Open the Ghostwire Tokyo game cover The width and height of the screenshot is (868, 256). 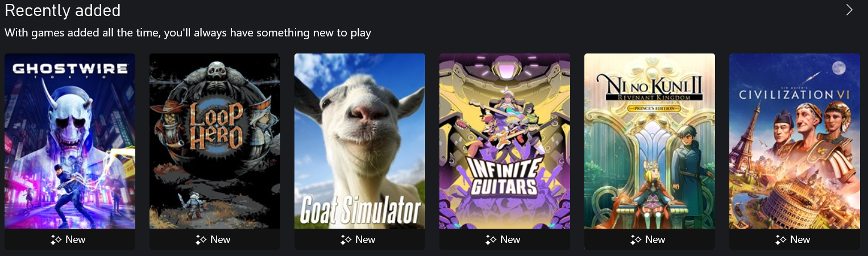click(x=70, y=141)
